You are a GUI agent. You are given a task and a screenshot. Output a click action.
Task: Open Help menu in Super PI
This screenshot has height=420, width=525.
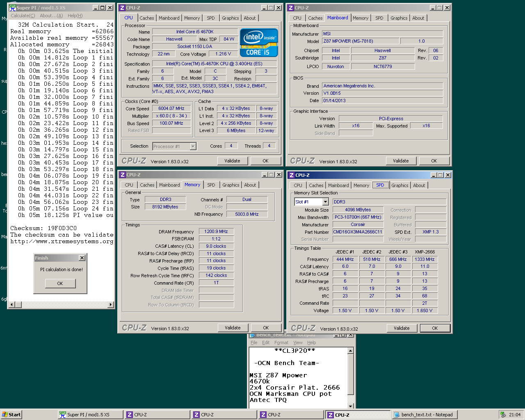click(75, 16)
